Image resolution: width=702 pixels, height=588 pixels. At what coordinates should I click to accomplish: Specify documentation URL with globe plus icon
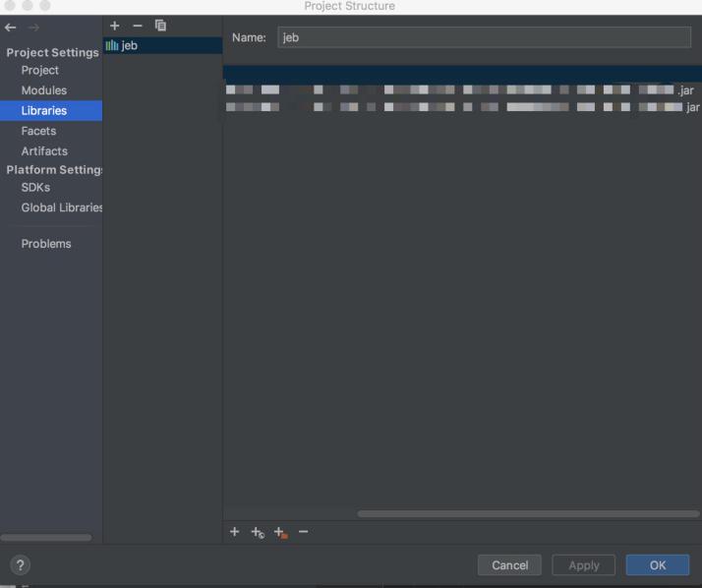click(x=258, y=532)
